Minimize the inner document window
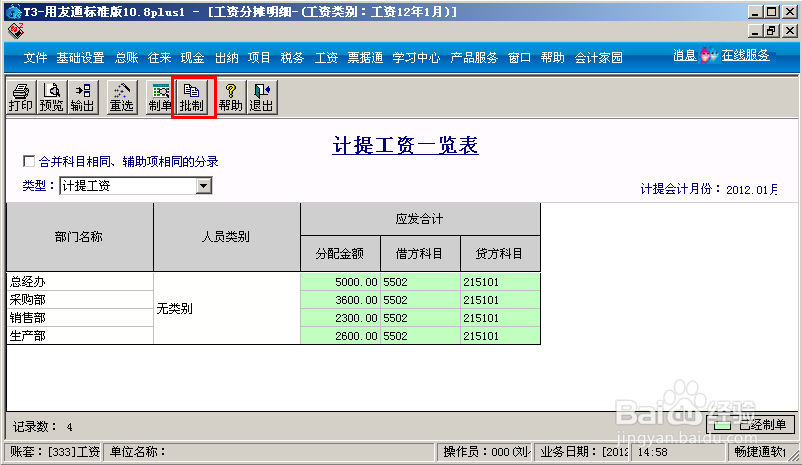802x465 pixels. 755,31
